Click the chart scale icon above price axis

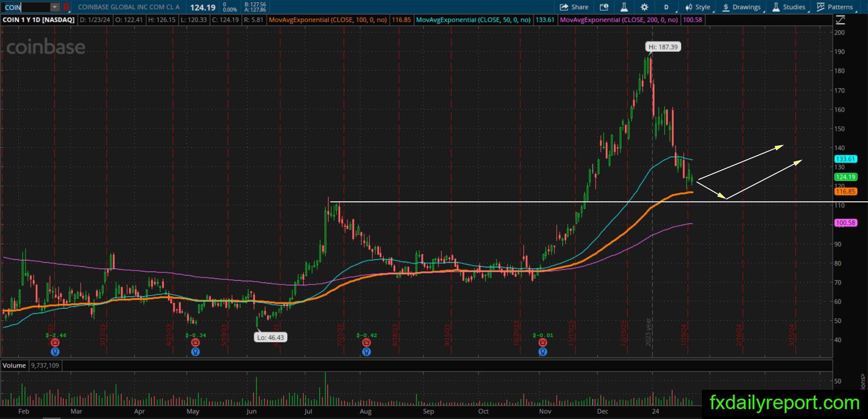pyautogui.click(x=840, y=20)
